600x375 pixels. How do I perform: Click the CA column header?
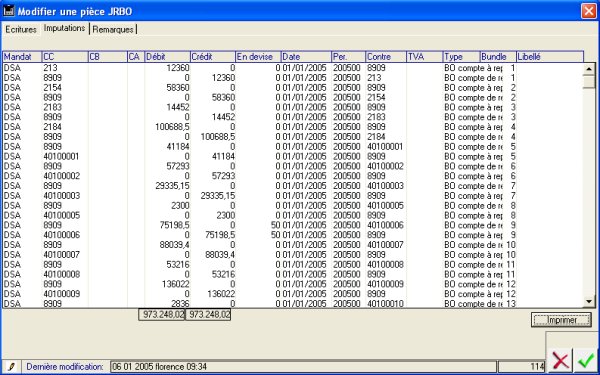click(x=136, y=57)
